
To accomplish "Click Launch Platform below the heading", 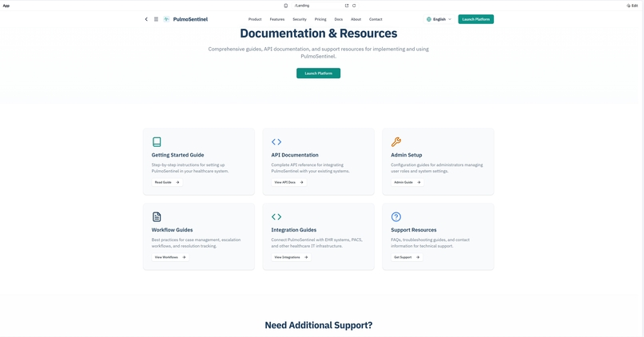I will pyautogui.click(x=318, y=73).
